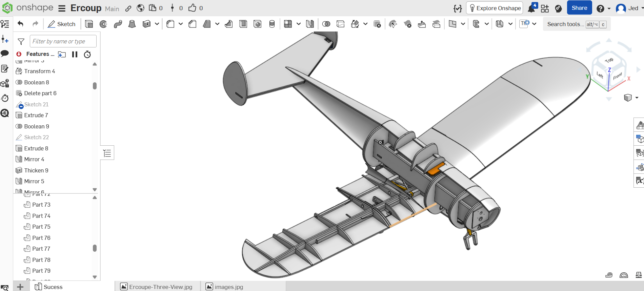Toggle the feature list panel visibility
This screenshot has height=291, width=644.
click(107, 153)
